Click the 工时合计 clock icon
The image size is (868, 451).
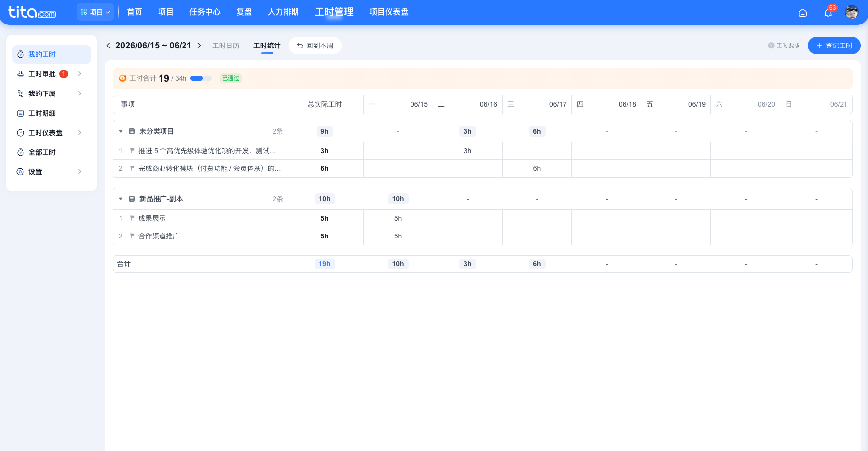pos(123,78)
